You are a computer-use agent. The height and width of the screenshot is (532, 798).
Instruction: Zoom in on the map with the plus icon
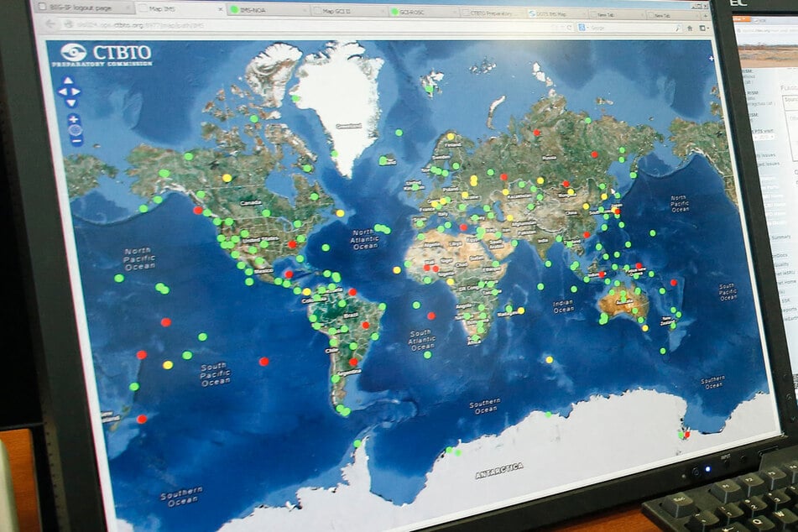pos(72,118)
